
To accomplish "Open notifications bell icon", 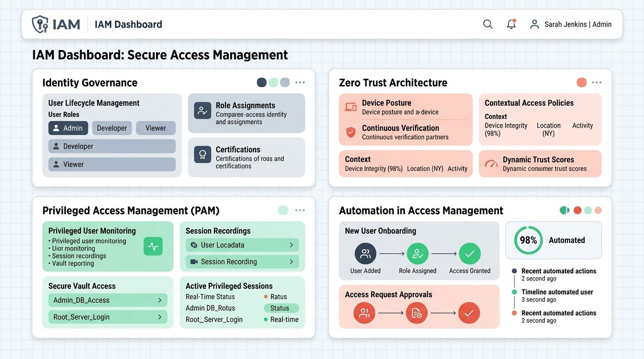I will 512,24.
